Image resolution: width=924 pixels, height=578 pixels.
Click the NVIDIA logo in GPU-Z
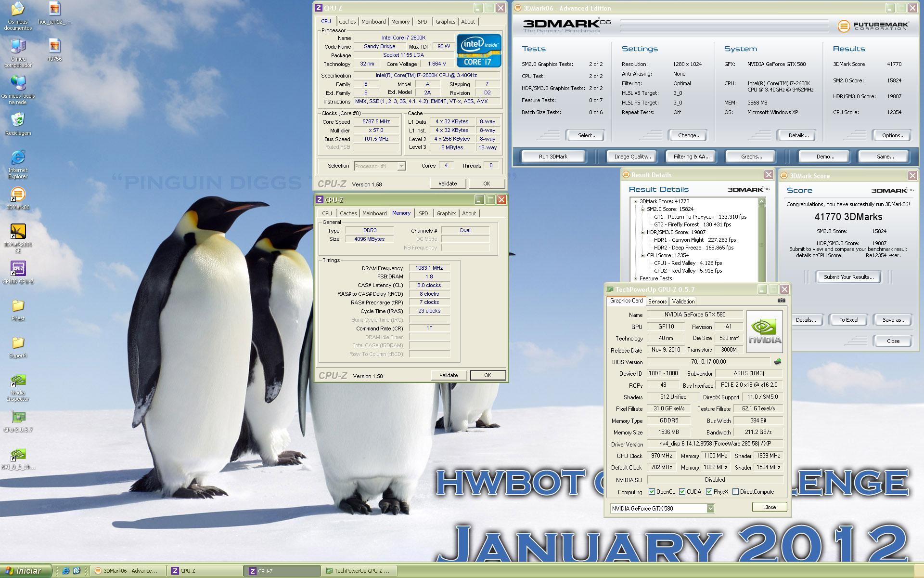(x=764, y=331)
